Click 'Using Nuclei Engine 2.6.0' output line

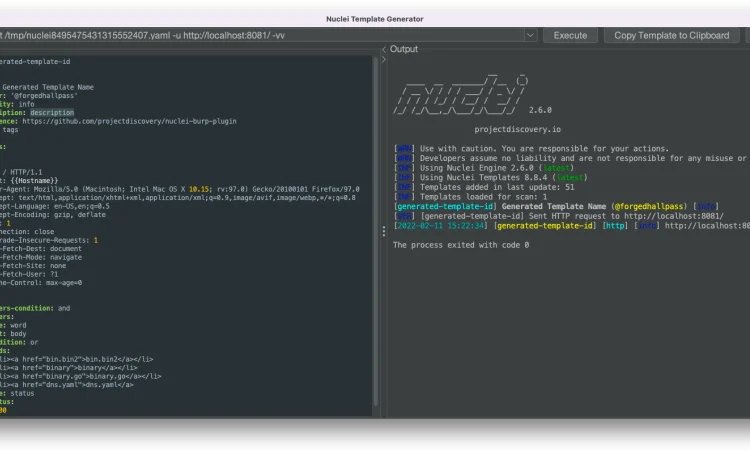(x=484, y=168)
